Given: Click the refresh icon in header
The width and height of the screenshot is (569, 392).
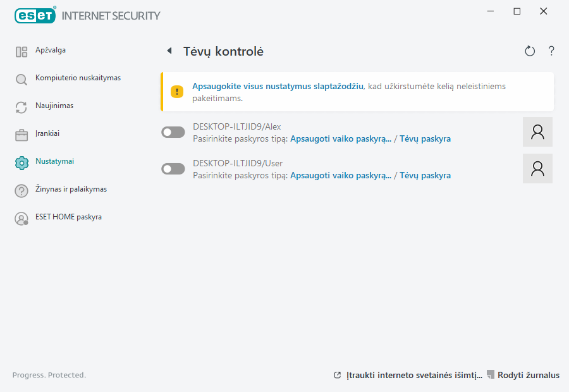Looking at the screenshot, I should pos(530,51).
